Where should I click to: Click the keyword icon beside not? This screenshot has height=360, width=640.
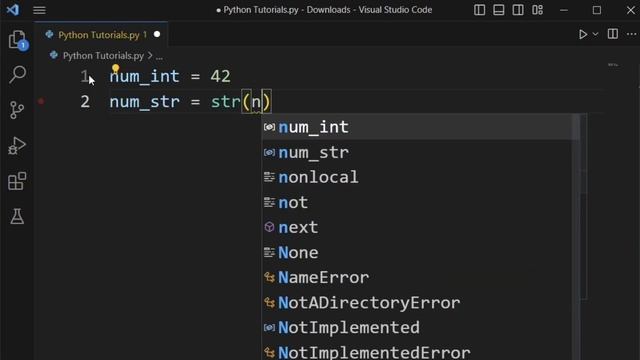click(269, 202)
